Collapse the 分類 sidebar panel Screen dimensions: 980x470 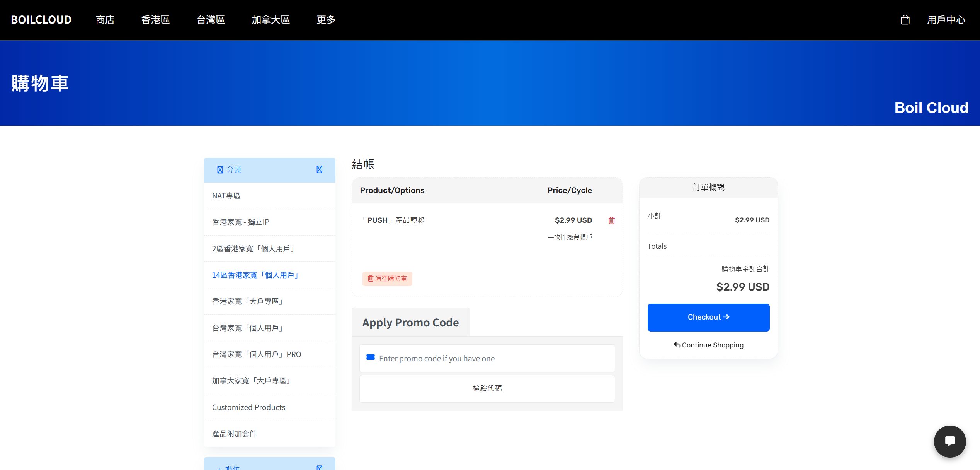pos(319,170)
